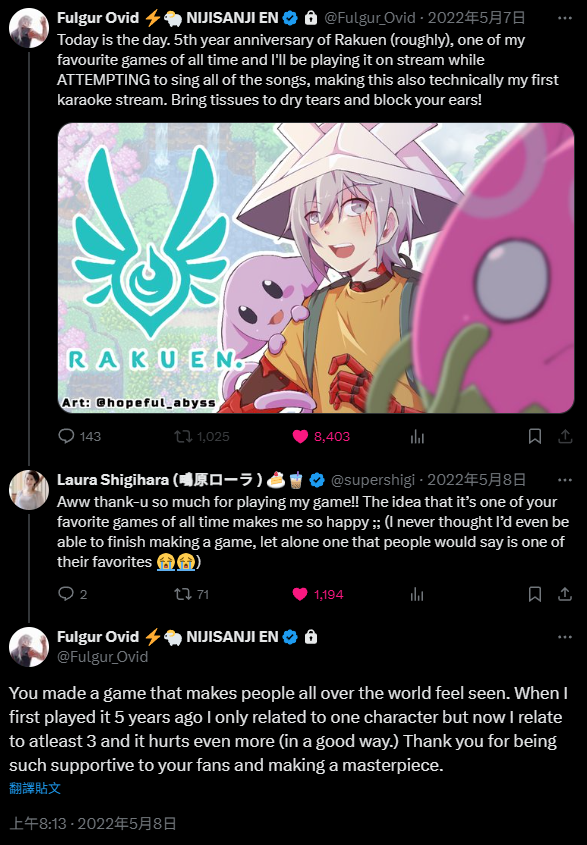Image resolution: width=587 pixels, height=845 pixels.
Task: Open the 2022年5月7日 tweet timestamp
Action: (476, 18)
